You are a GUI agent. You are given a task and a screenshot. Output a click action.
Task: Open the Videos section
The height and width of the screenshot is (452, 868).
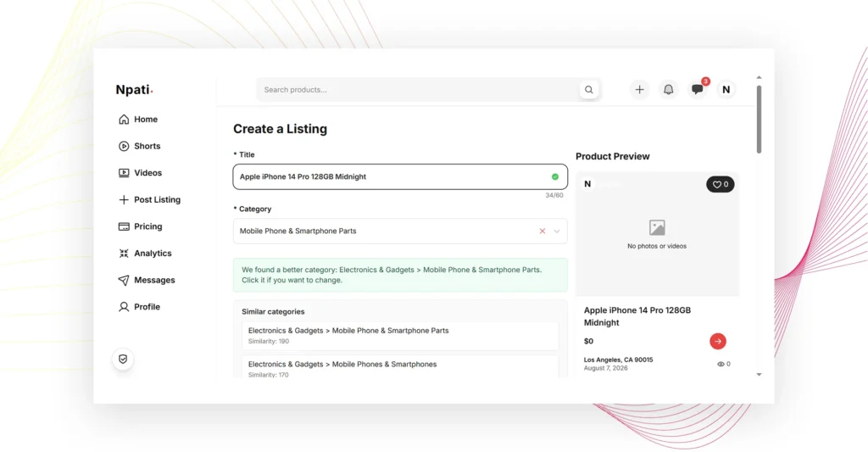click(140, 173)
